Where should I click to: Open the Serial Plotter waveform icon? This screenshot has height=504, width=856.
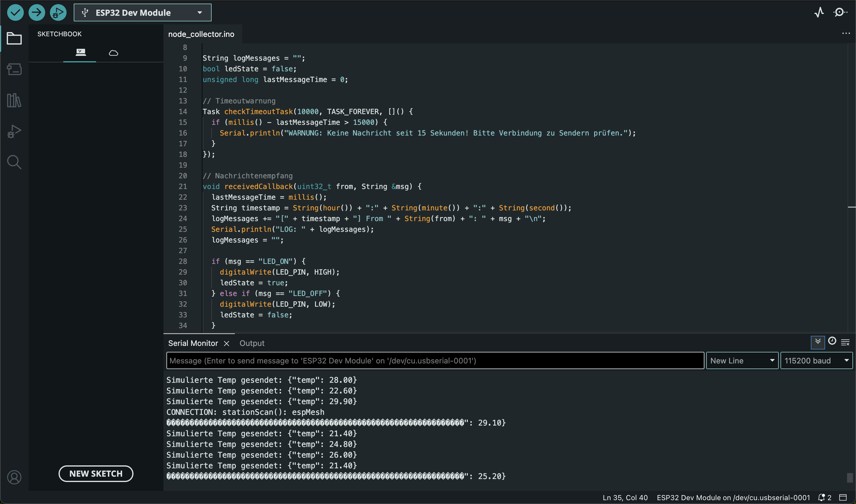[x=819, y=12]
